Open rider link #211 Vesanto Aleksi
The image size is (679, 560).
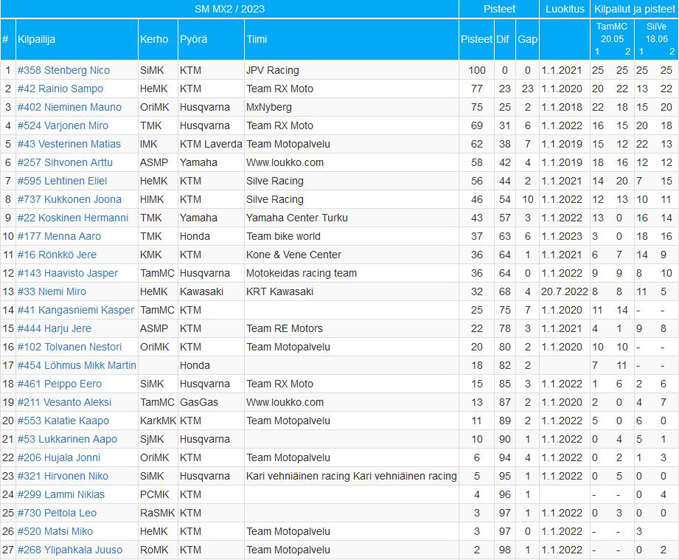pyautogui.click(x=64, y=402)
